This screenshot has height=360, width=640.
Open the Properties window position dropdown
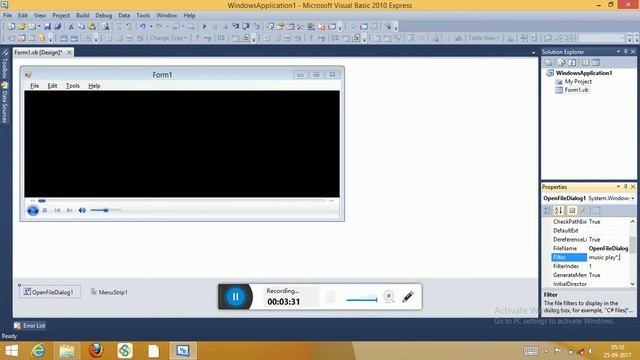coord(618,187)
